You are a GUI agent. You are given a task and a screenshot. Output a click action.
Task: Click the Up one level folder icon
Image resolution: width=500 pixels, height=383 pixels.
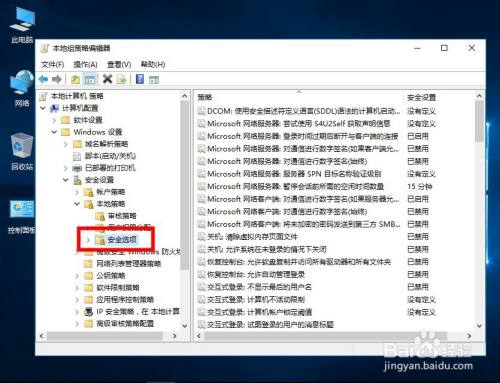click(76, 79)
